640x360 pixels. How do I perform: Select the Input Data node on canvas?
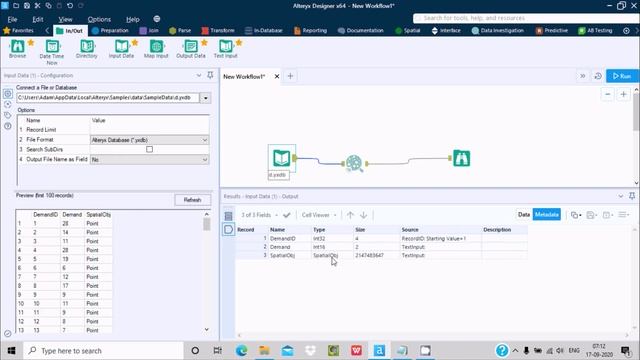click(282, 158)
